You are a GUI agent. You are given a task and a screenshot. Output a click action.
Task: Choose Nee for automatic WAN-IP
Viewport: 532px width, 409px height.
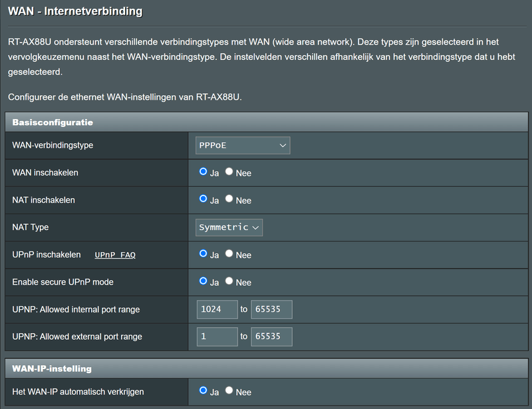tap(229, 391)
